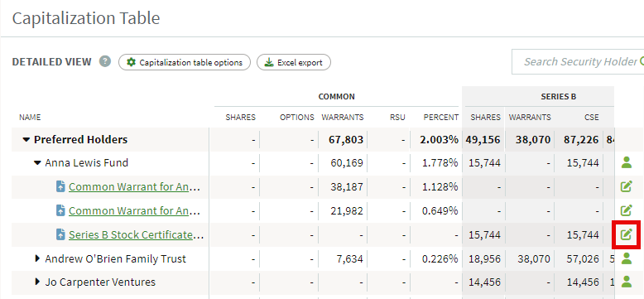Viewport: 644px width, 299px height.
Task: Click the person icon for Anna Lewis Fund
Action: pyautogui.click(x=627, y=162)
